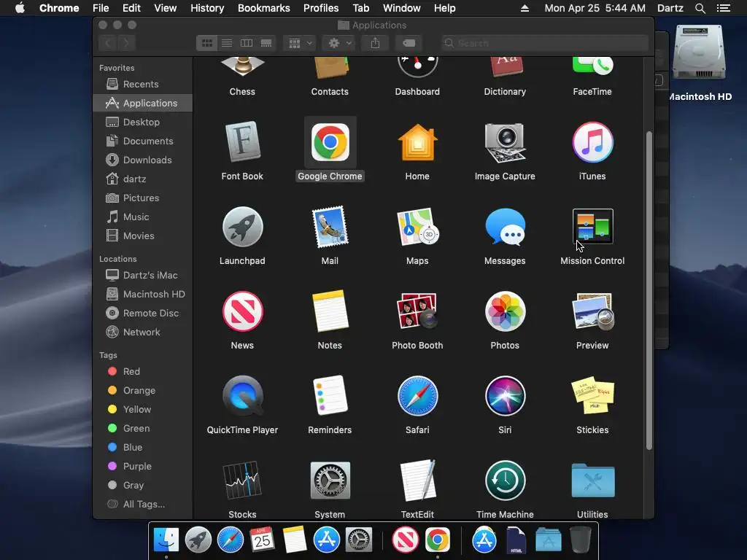This screenshot has height=560, width=747.
Task: Select the Mission Control app icon
Action: tap(592, 226)
